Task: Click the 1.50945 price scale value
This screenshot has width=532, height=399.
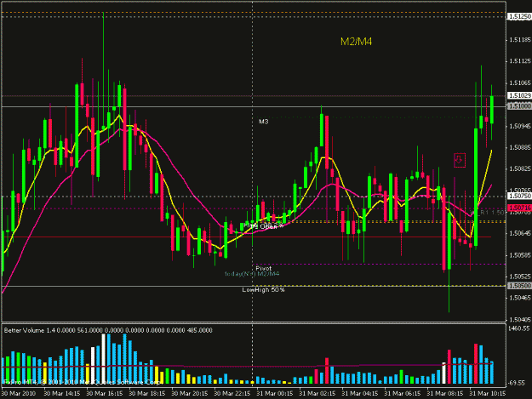Action: coord(520,126)
